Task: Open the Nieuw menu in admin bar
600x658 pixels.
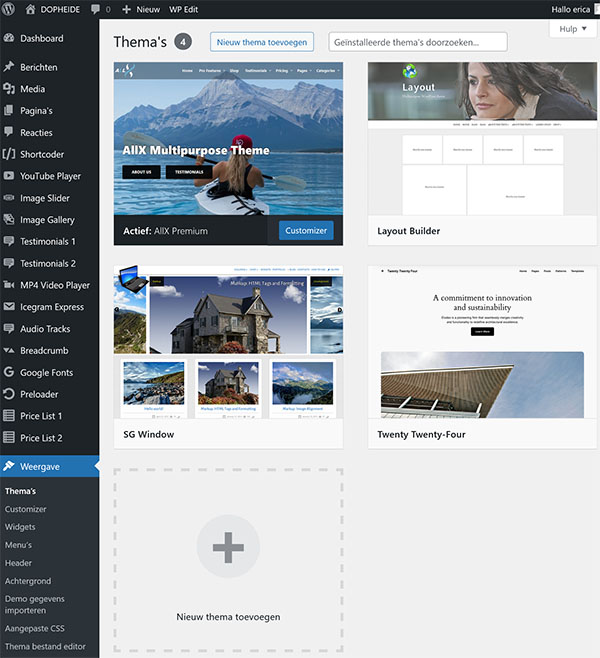Action: point(148,9)
